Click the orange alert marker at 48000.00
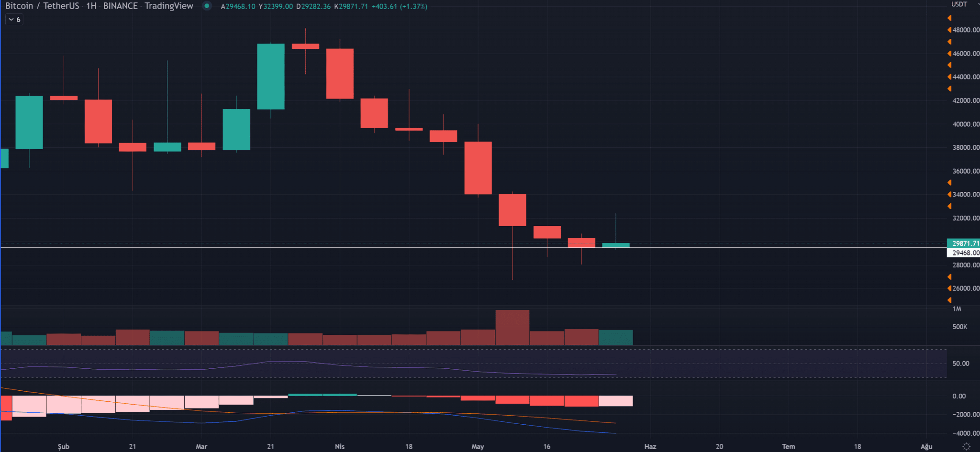The width and height of the screenshot is (980, 452). [949, 30]
